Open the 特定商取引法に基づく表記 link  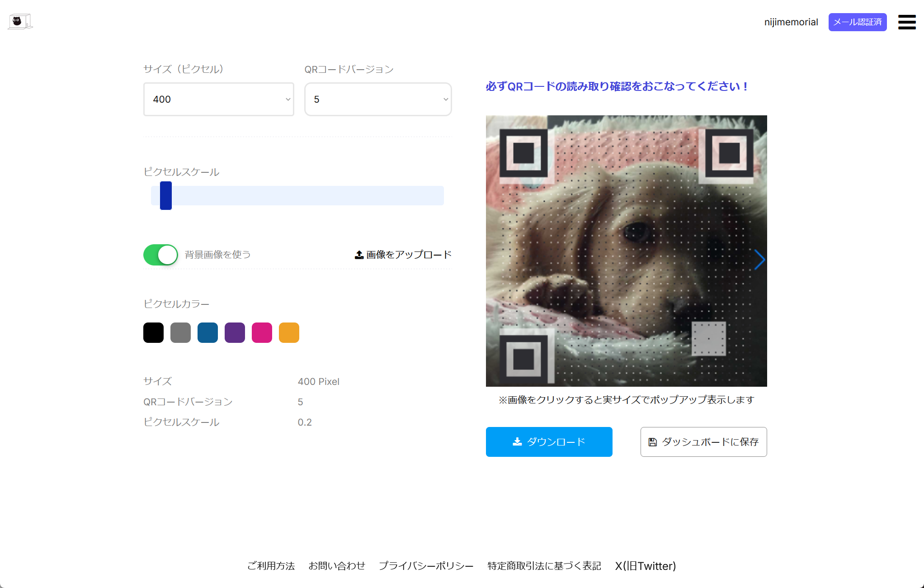(544, 566)
